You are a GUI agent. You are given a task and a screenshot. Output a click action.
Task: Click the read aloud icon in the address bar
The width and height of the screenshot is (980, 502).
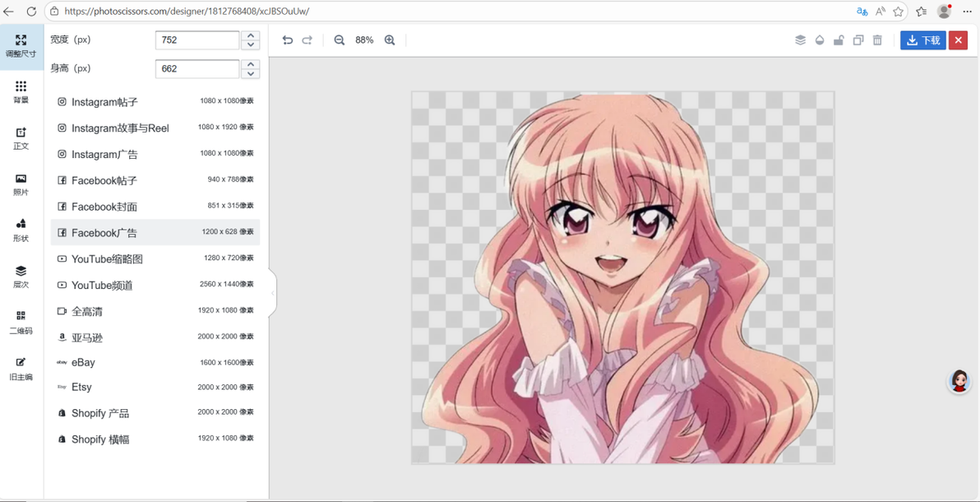point(880,12)
